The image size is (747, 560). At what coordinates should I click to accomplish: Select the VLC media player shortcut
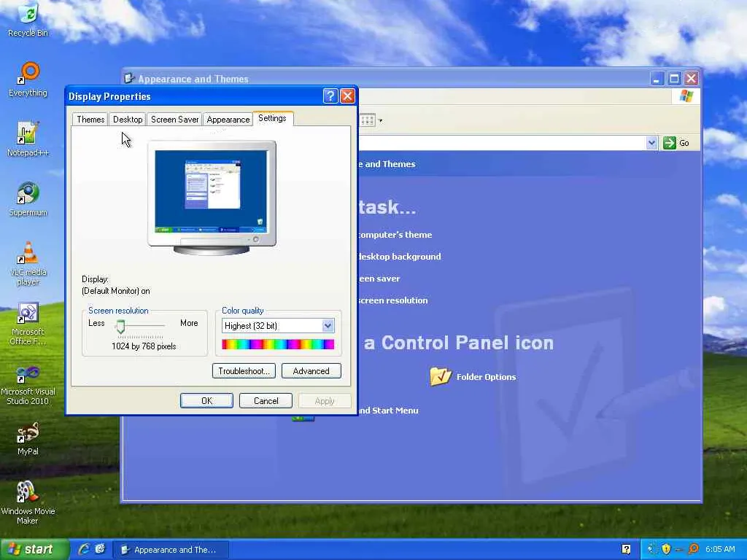[28, 262]
